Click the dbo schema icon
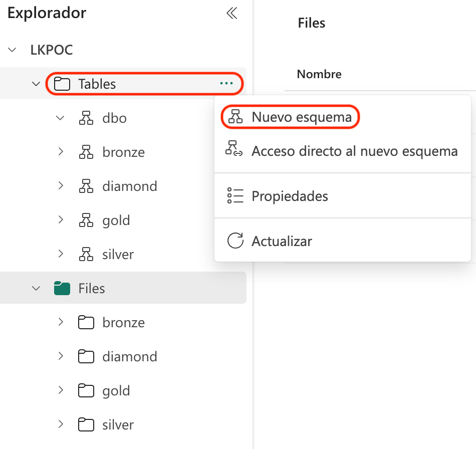Screen dimensions: 476x449 pos(86,118)
